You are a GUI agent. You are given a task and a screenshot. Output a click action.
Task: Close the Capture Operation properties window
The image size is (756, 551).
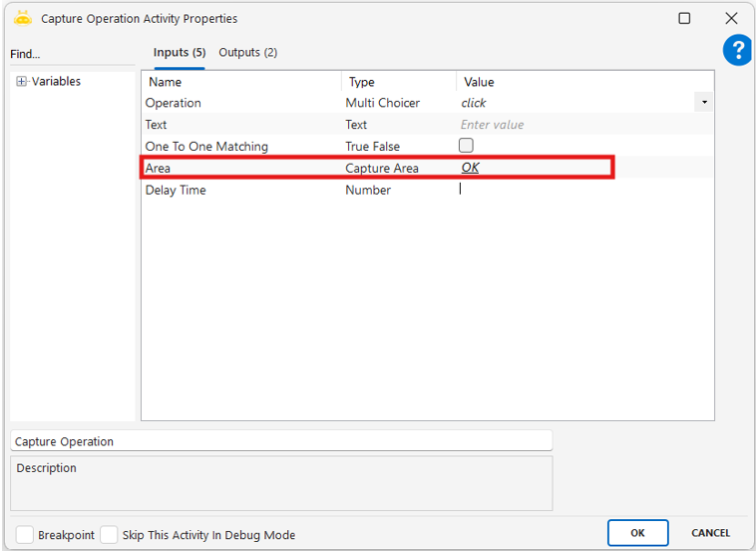(731, 18)
